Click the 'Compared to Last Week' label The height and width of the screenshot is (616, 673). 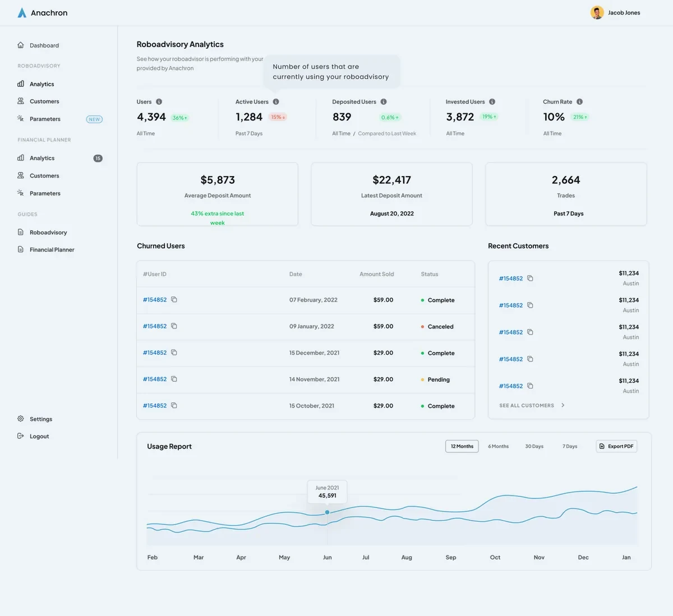tap(387, 133)
